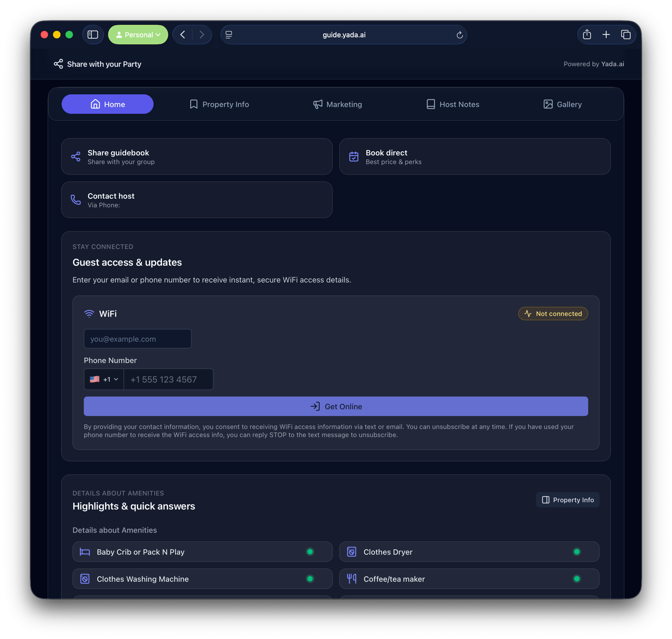This screenshot has height=639, width=672.
Task: Click the page reader icon in address bar
Action: point(229,35)
